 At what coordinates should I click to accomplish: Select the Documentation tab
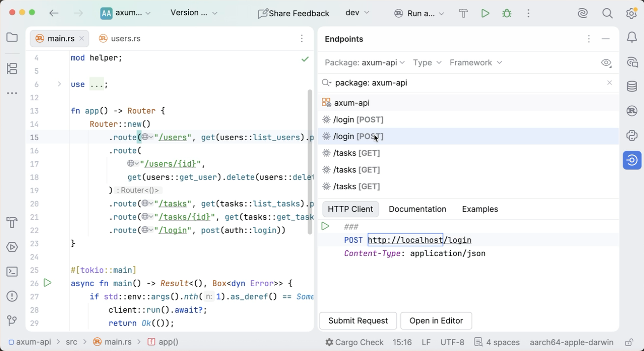(417, 209)
